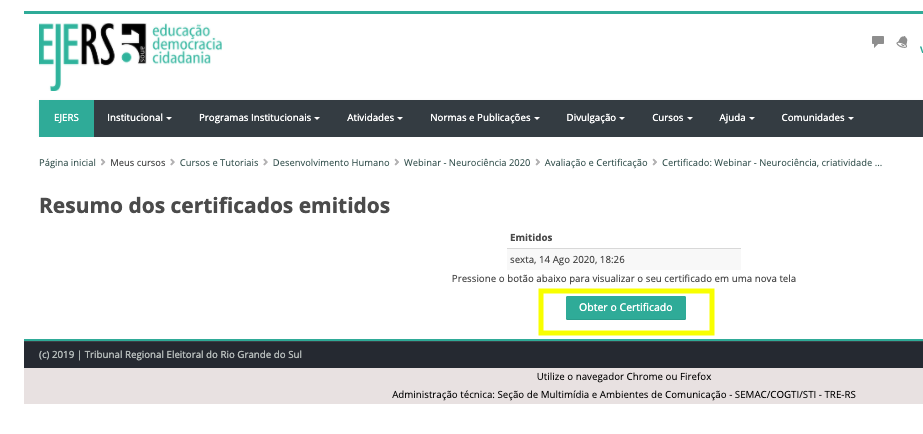Expand the Atividades menu
This screenshot has width=923, height=434.
click(374, 118)
